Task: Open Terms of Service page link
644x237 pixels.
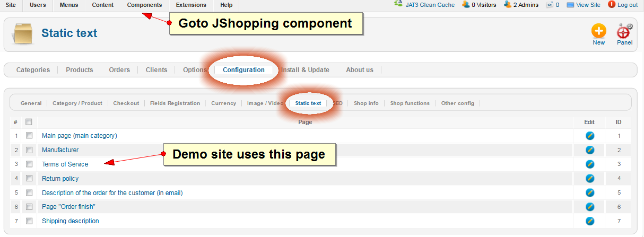Action: 65,164
